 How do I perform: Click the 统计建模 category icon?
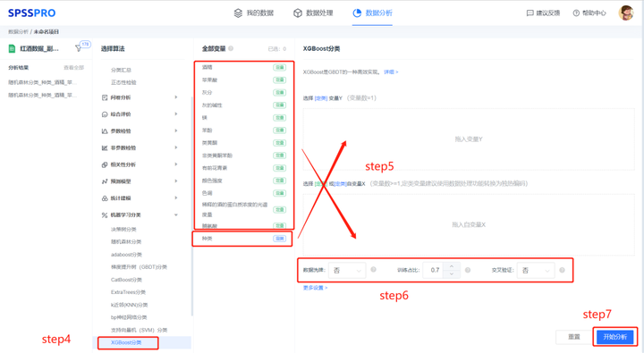pyautogui.click(x=105, y=198)
